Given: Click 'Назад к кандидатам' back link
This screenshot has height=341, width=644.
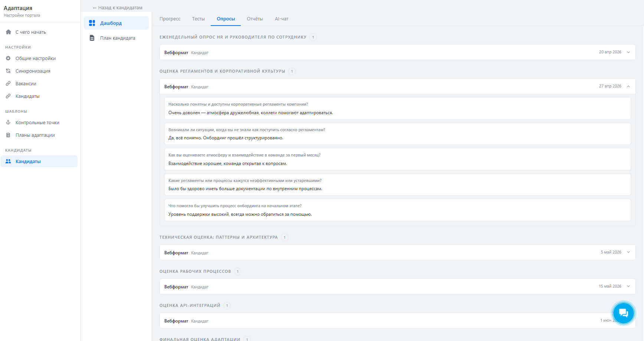Looking at the screenshot, I should click(118, 8).
